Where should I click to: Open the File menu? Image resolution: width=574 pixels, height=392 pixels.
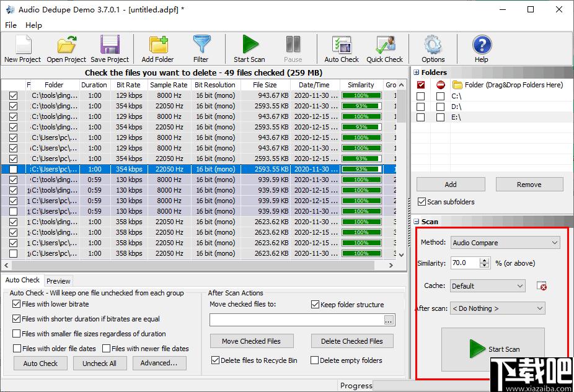point(11,25)
